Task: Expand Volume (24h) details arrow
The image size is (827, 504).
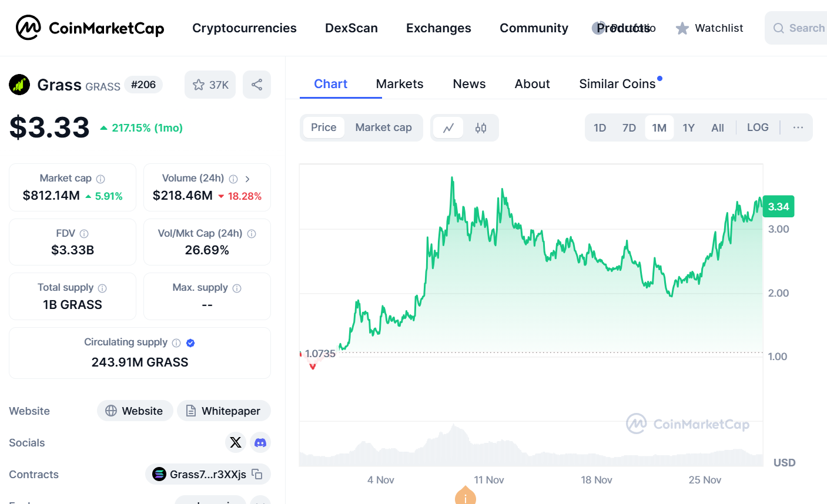Action: 247,179
